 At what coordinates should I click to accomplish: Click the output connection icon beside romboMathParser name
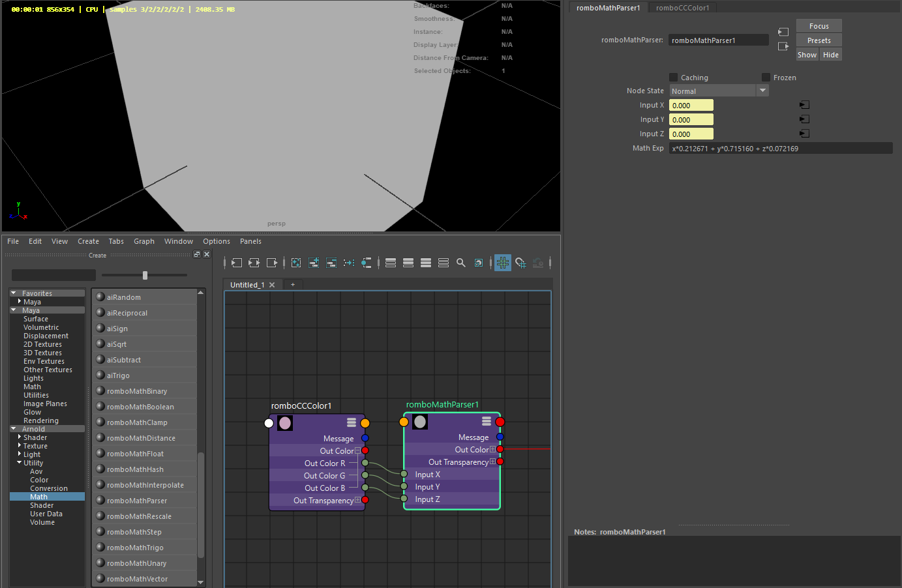(x=783, y=46)
